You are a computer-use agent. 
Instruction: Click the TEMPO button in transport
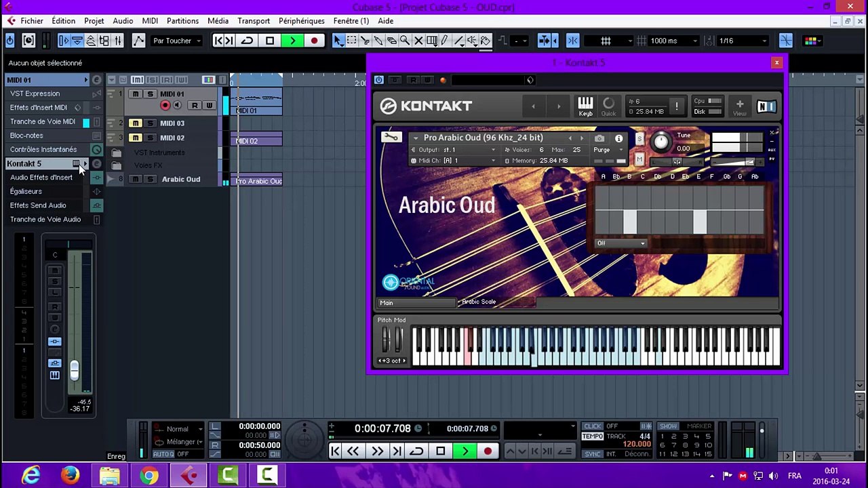point(592,436)
